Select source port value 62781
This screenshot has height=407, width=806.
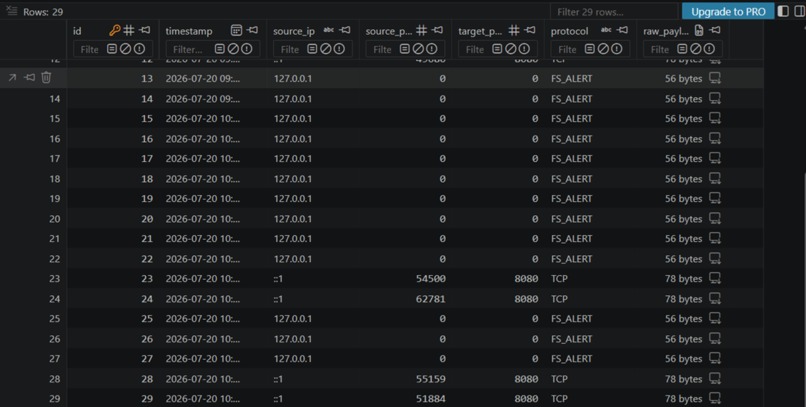pos(430,299)
